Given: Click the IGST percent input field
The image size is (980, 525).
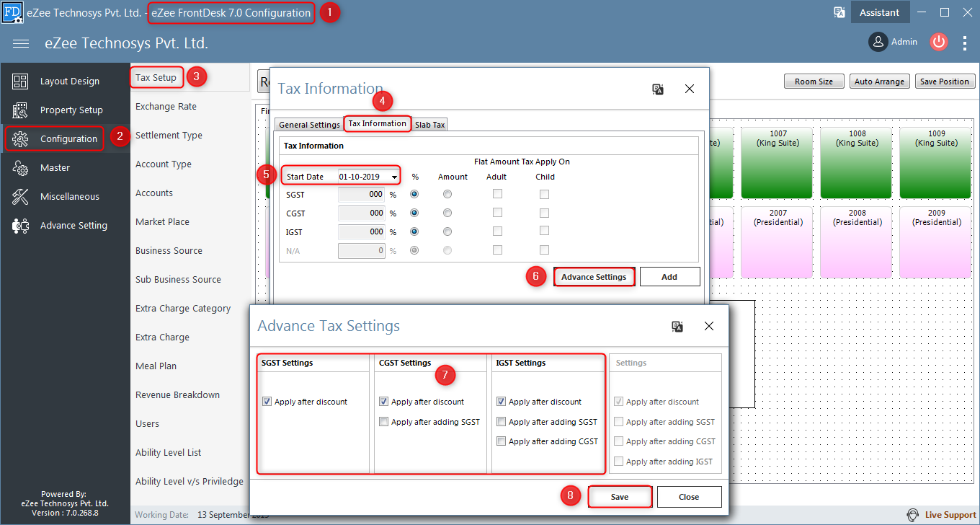Looking at the screenshot, I should (x=362, y=231).
